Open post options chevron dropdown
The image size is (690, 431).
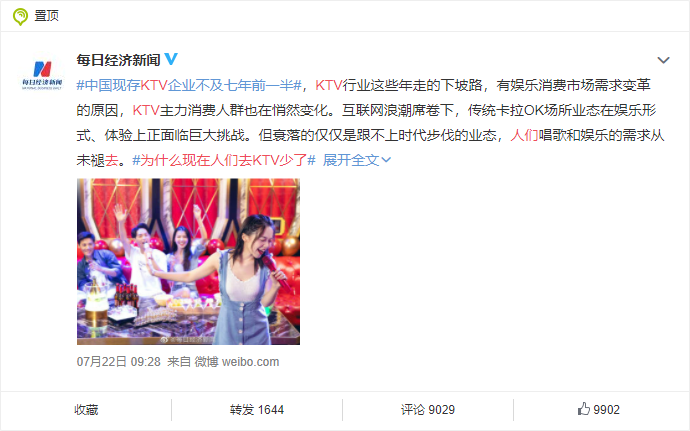click(663, 60)
